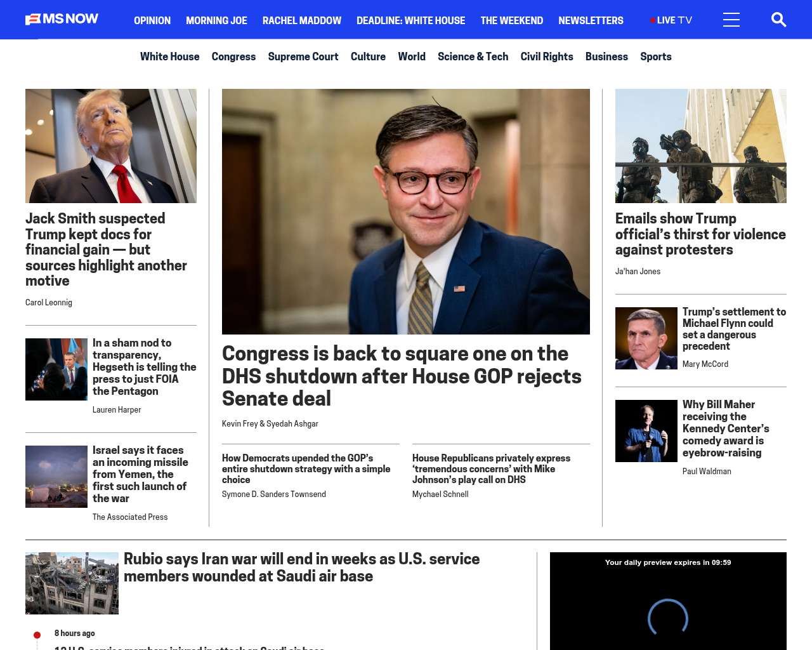
Task: Open the hamburger menu icon
Action: point(731,20)
